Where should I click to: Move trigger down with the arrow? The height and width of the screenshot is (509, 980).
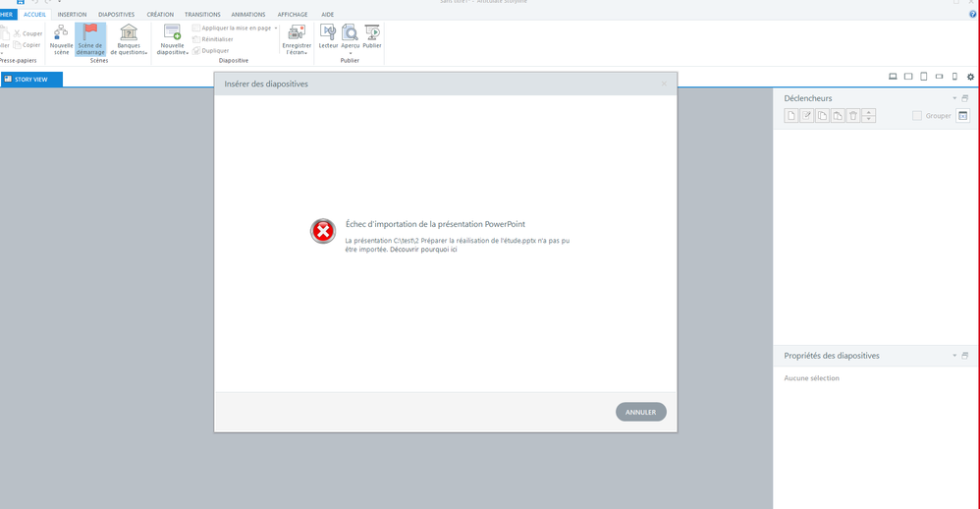869,119
